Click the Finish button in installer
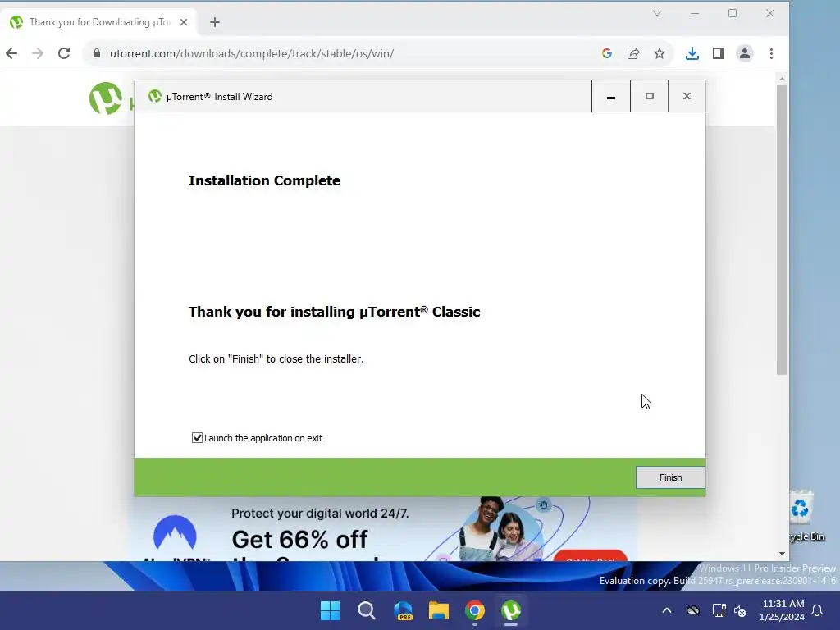The image size is (840, 630). click(670, 477)
